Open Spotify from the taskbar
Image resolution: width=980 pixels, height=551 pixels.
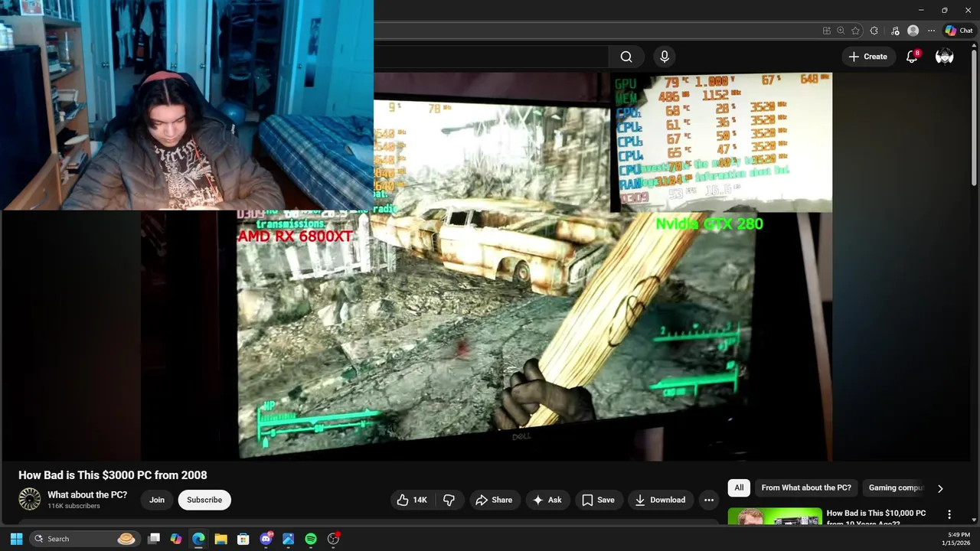point(310,539)
